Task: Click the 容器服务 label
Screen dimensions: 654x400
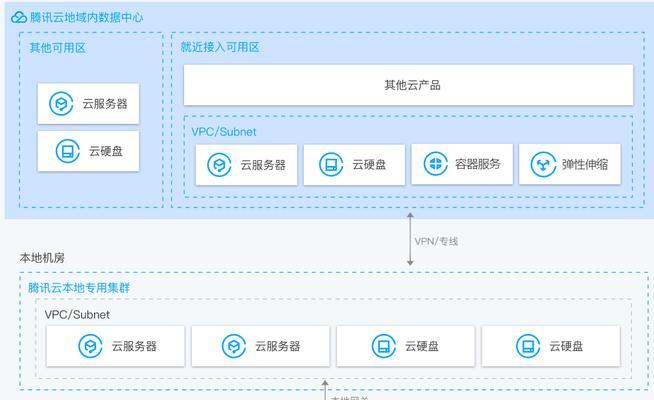Action: click(x=478, y=164)
